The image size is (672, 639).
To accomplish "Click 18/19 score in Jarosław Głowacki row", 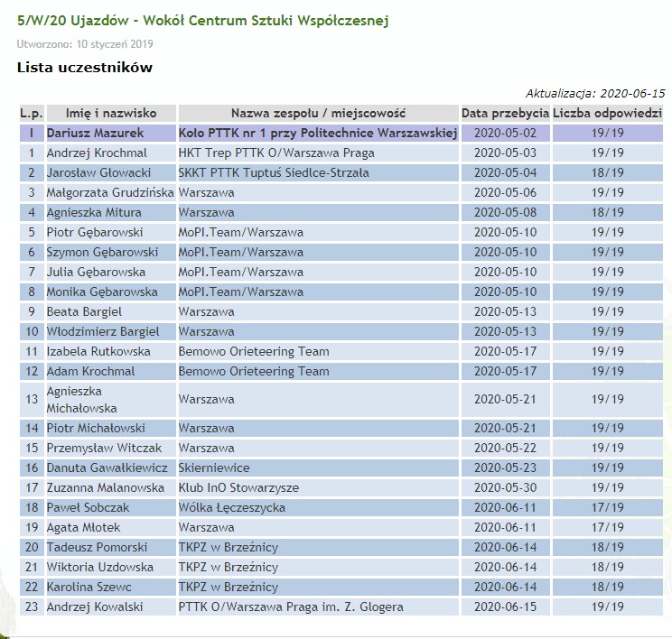I will click(607, 172).
